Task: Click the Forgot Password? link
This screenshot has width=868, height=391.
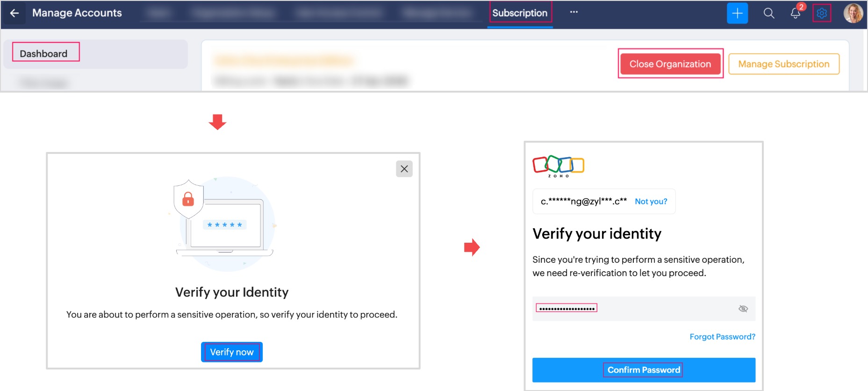Action: [x=722, y=337]
